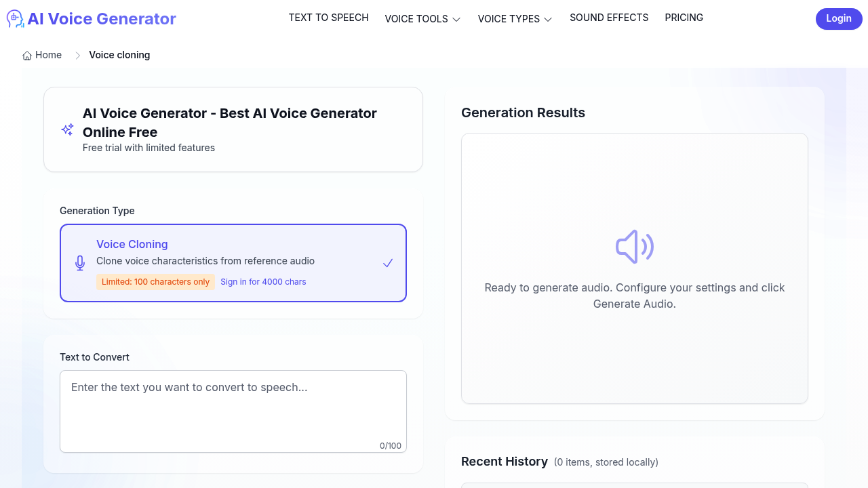Open the TEXT TO SPEECH page
868x488 pixels.
click(328, 18)
